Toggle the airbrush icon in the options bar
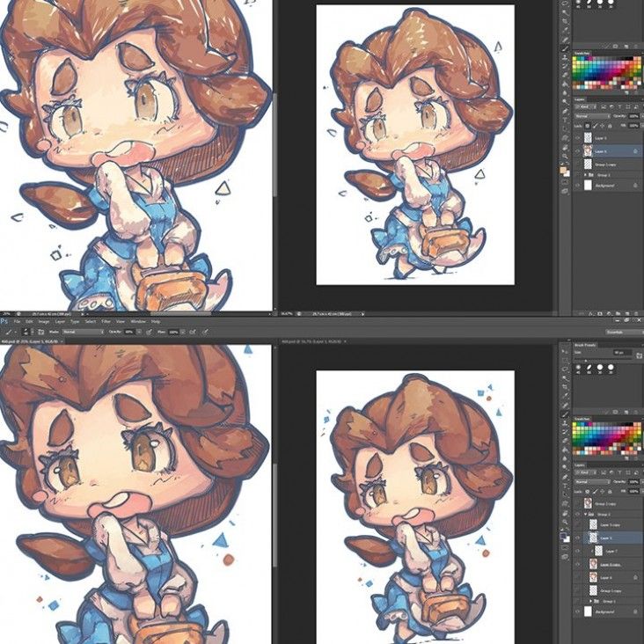The image size is (644, 644). point(193,332)
